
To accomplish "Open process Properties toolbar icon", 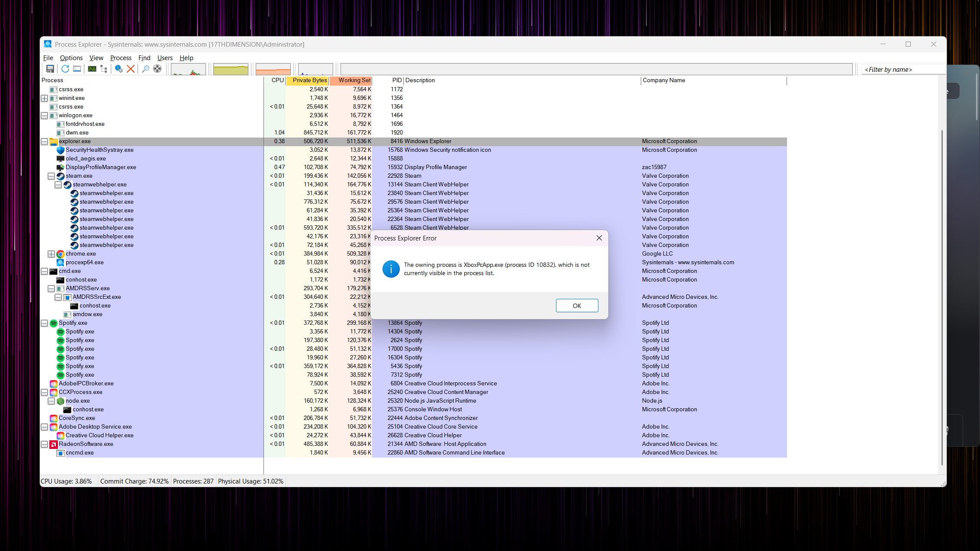I will click(119, 69).
